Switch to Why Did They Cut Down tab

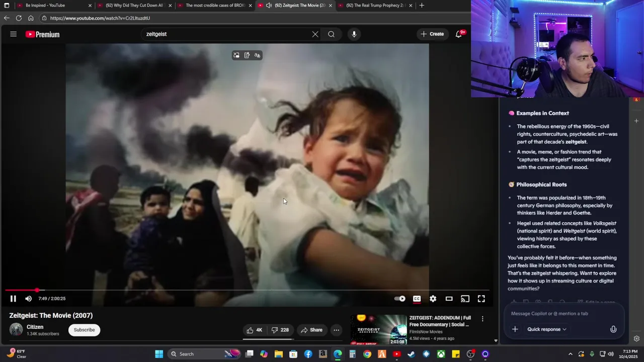[134, 6]
